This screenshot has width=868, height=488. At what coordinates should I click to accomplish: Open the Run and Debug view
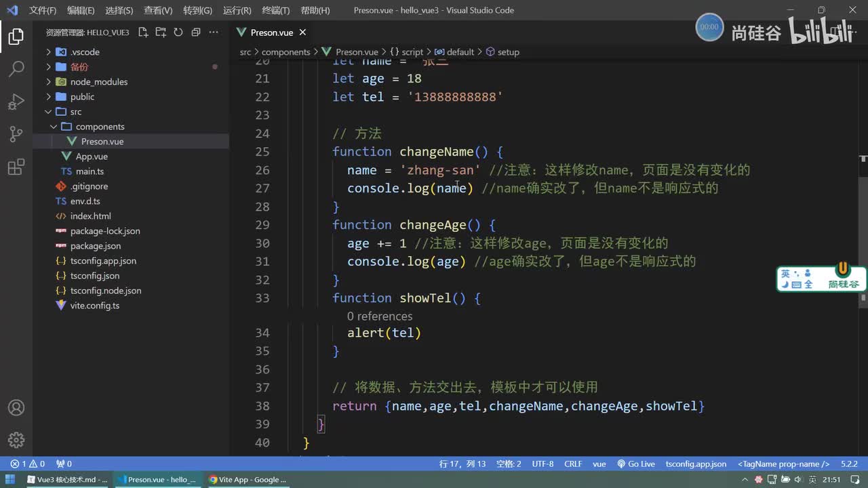click(16, 102)
